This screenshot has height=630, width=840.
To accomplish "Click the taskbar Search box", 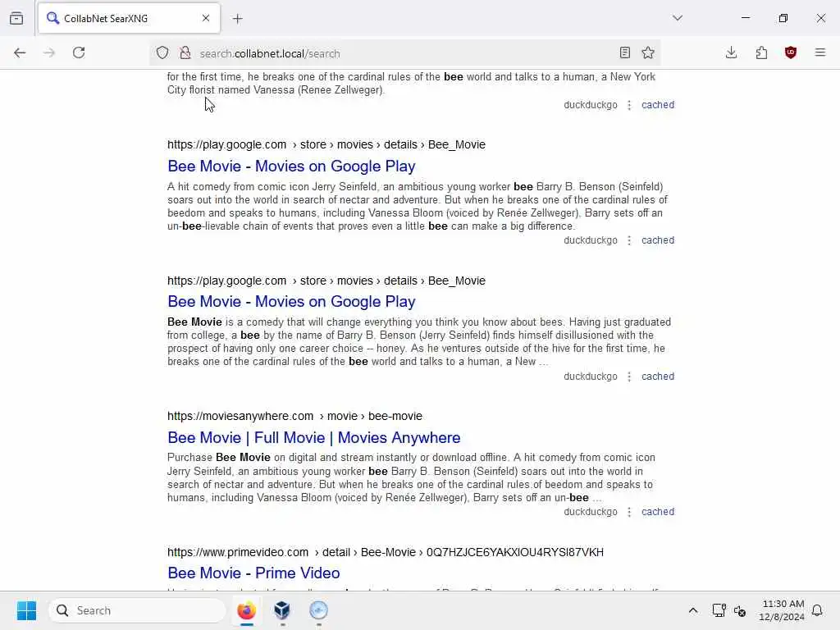I will 137,610.
